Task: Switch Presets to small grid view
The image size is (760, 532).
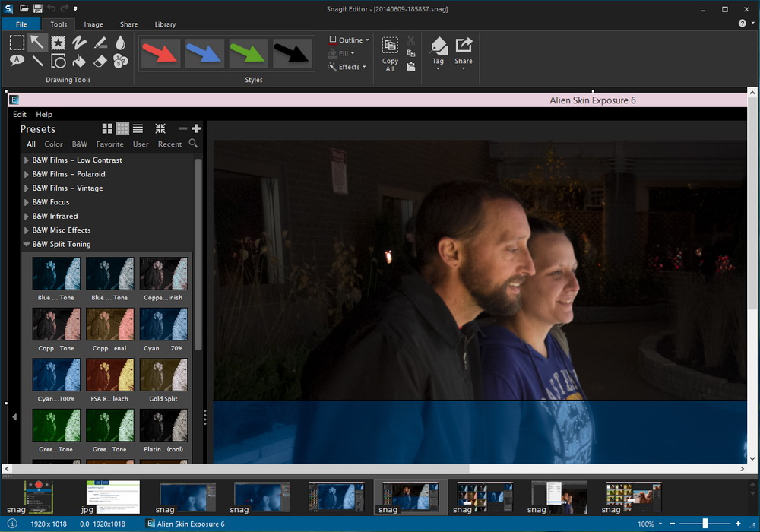Action: click(122, 128)
